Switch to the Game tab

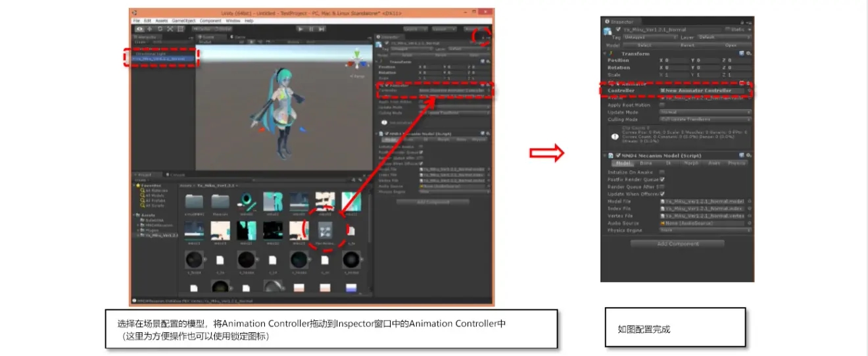click(239, 38)
